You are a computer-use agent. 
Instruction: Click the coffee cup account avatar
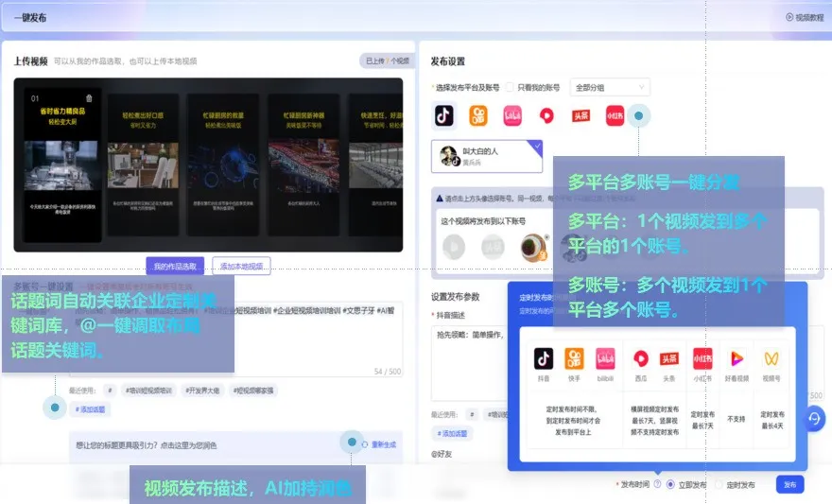534,247
